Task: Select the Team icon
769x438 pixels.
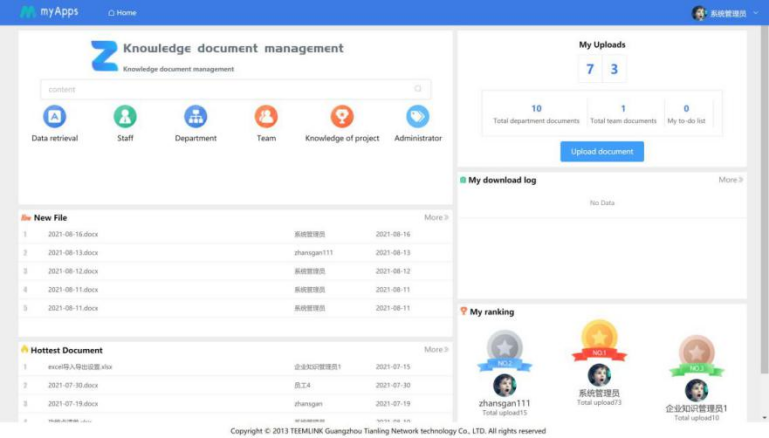Action: (266, 117)
